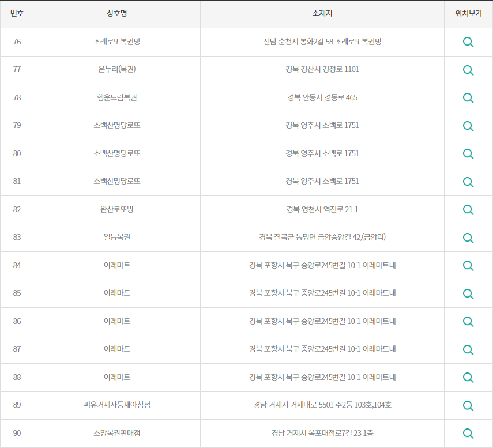Click the 번호 column header
The image size is (493, 448).
click(x=17, y=14)
